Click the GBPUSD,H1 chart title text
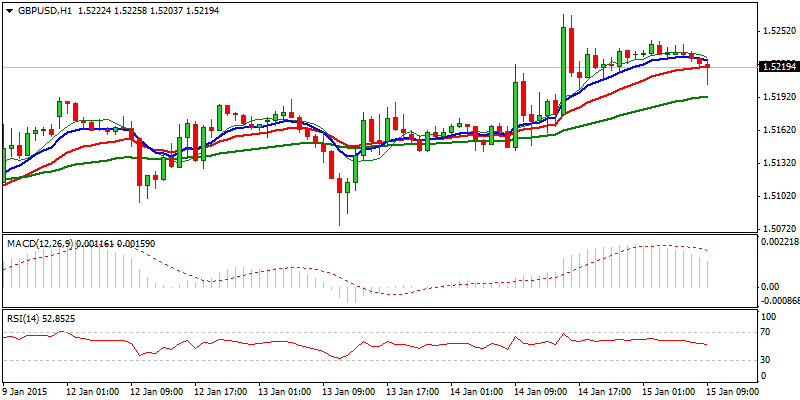Viewport: 800px width, 400px height. 43,11
